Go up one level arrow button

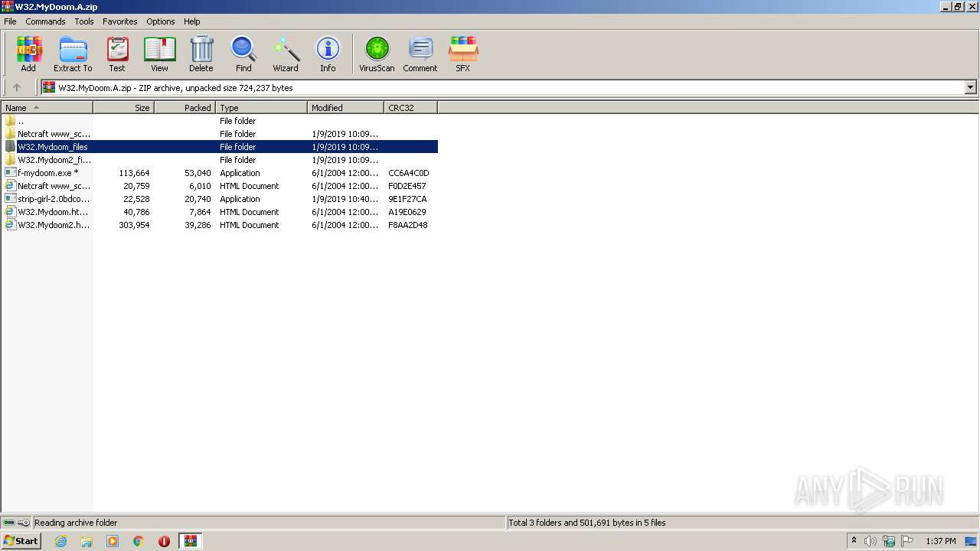pyautogui.click(x=17, y=87)
